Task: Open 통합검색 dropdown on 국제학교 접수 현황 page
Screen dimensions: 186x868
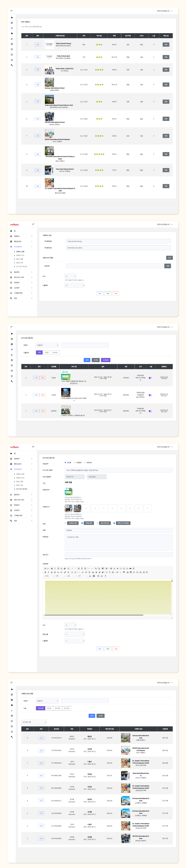Action: click(47, 701)
